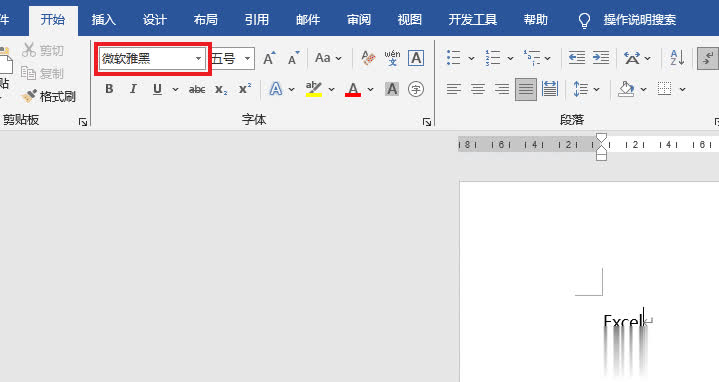Click the Clear All Formatting eraser icon
Image resolution: width=719 pixels, height=382 pixels.
pos(368,58)
